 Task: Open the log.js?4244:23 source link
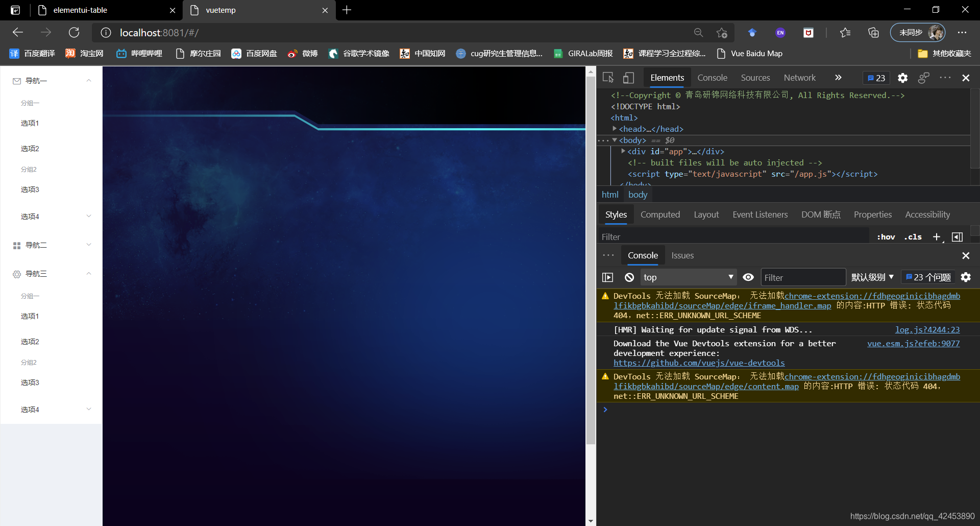(x=927, y=330)
